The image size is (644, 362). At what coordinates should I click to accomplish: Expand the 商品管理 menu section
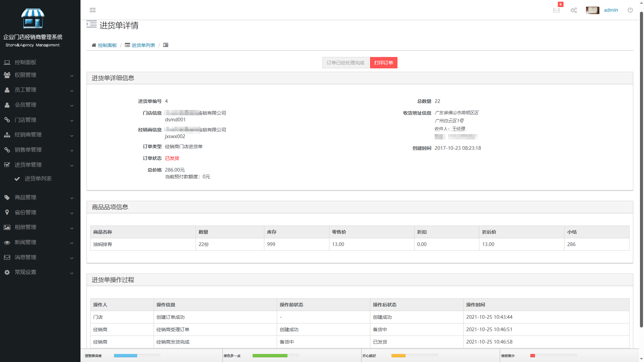click(25, 197)
